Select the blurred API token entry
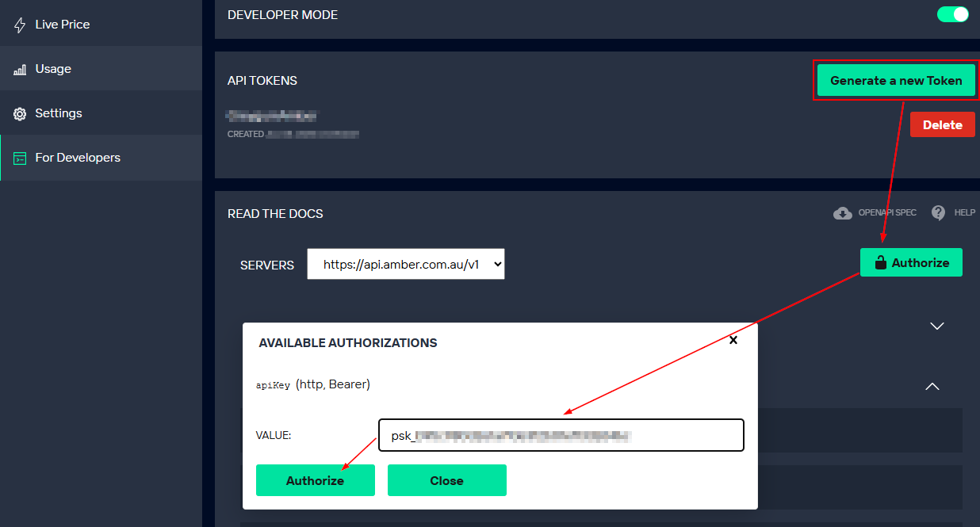The image size is (980, 527). (271, 116)
